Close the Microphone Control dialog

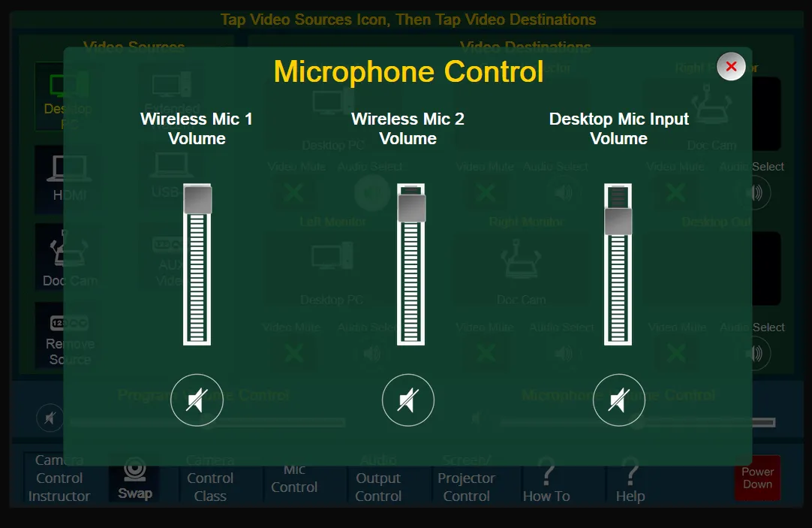pos(731,67)
